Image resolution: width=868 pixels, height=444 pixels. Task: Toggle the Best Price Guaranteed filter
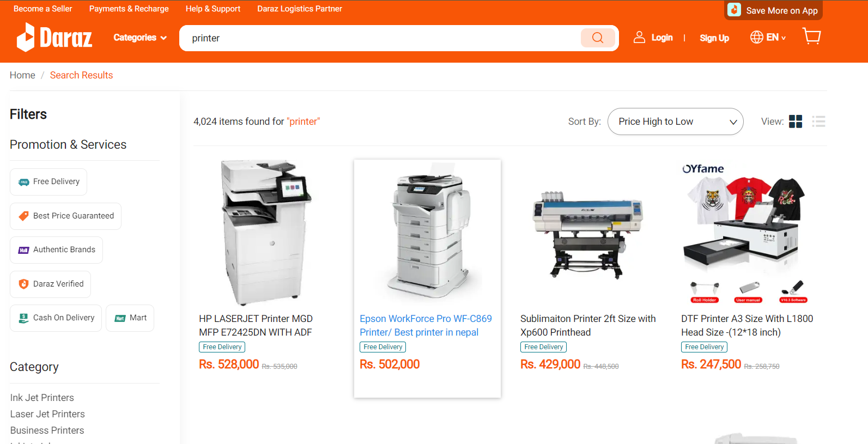tap(65, 216)
